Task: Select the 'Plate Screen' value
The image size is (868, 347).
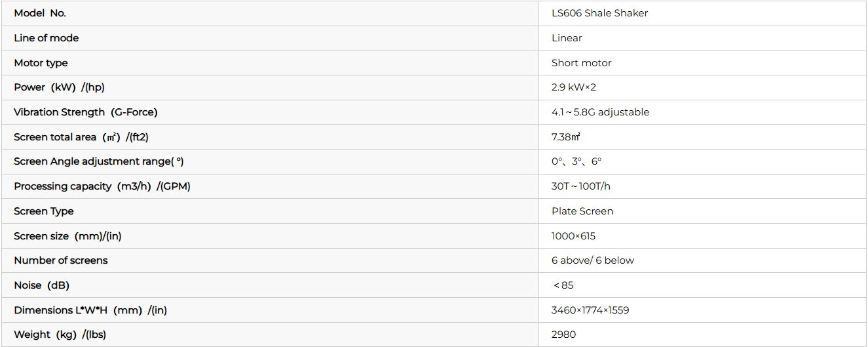Action: coord(582,211)
